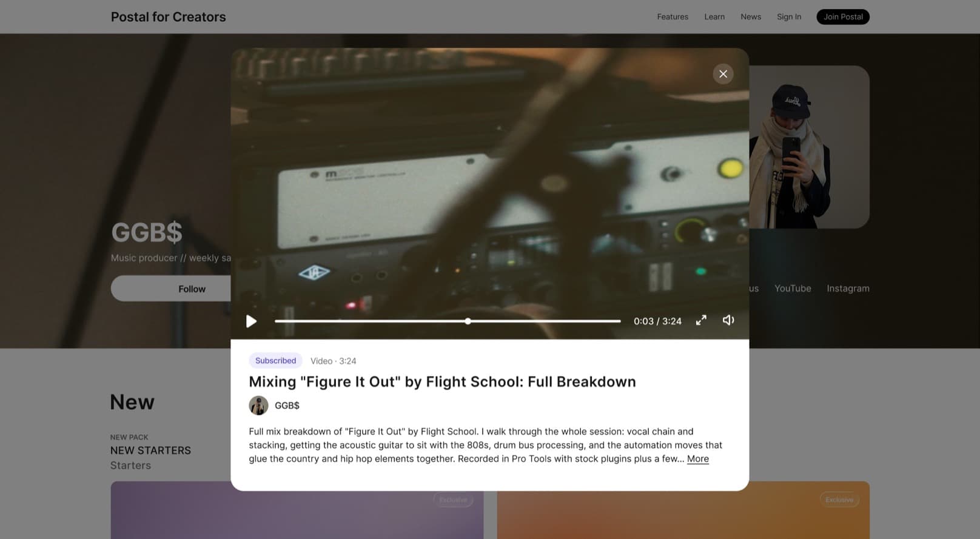This screenshot has height=539, width=980.
Task: Enter fullscreen video mode
Action: [x=701, y=320]
